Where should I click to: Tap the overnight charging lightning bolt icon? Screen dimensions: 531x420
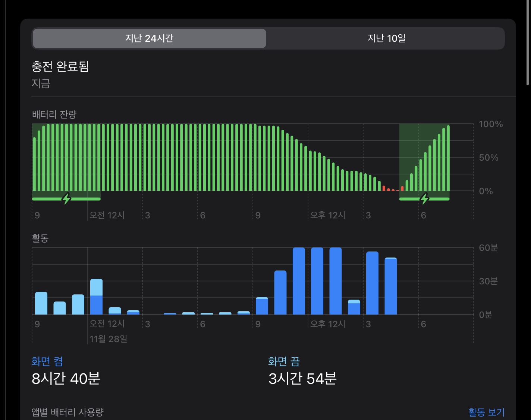66,199
